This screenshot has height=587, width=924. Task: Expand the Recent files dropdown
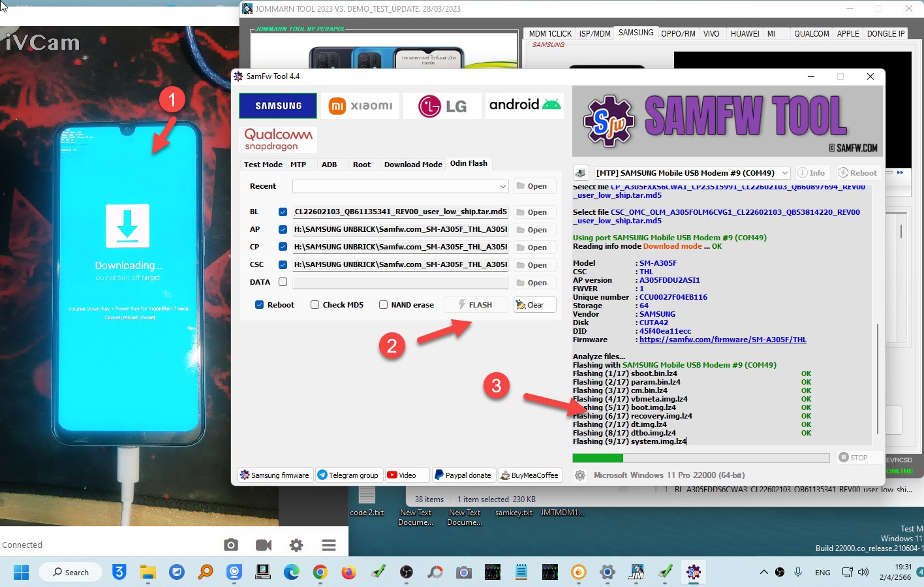tap(503, 186)
